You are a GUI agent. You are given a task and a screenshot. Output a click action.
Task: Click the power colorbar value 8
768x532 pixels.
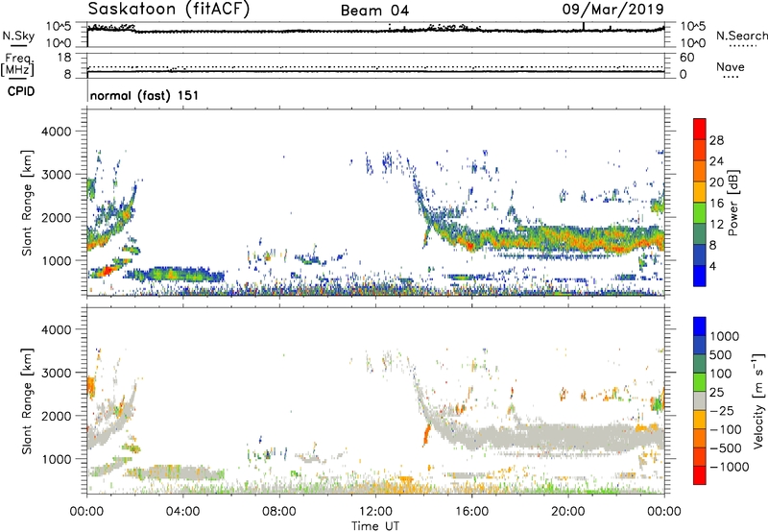click(x=713, y=245)
